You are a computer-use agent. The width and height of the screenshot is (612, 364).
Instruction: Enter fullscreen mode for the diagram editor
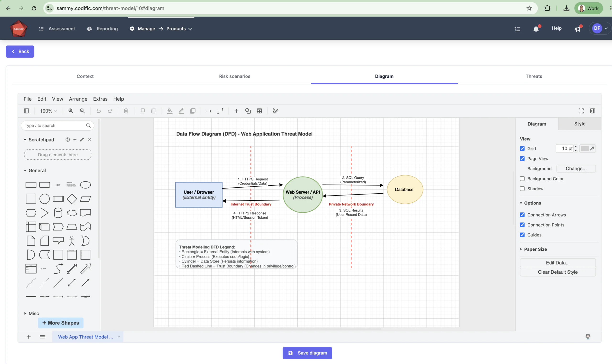pyautogui.click(x=581, y=111)
